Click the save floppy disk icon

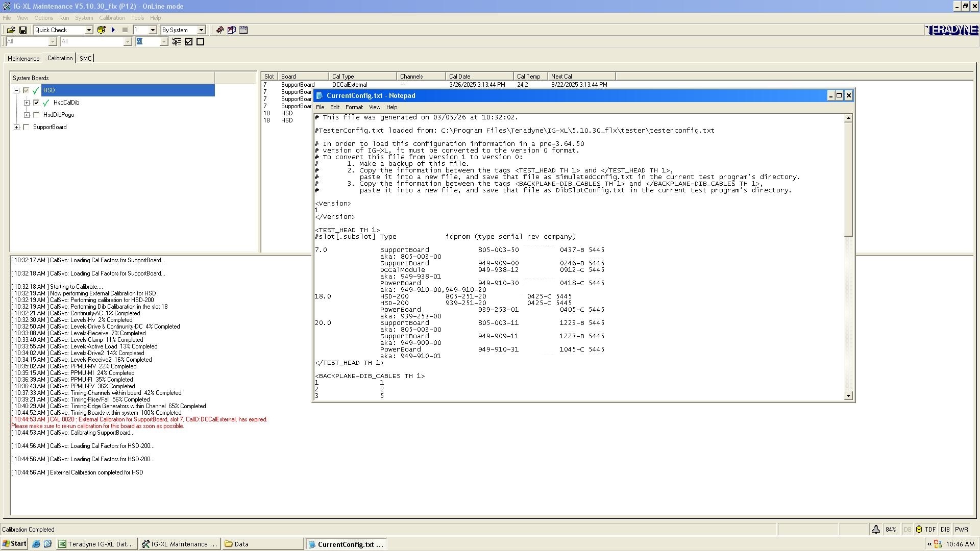click(x=23, y=30)
